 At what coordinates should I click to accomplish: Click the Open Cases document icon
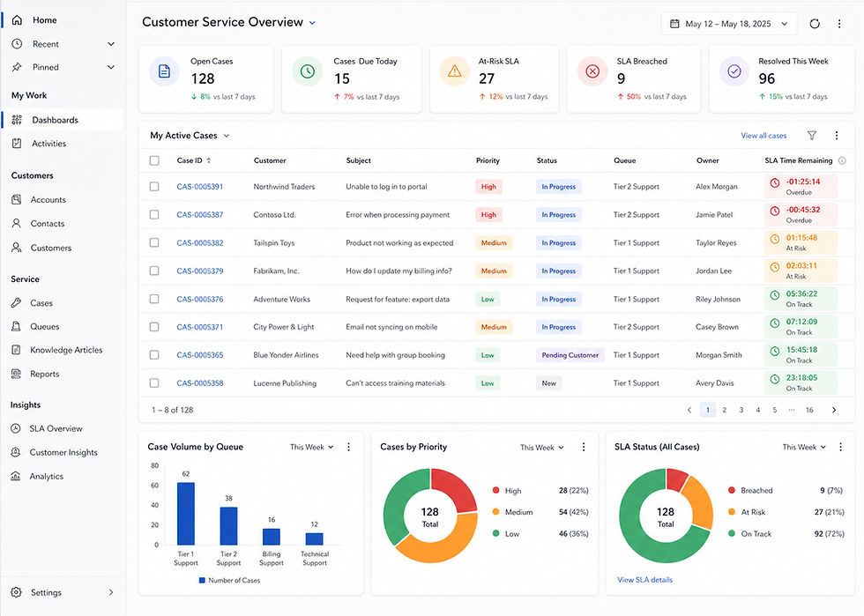(164, 71)
